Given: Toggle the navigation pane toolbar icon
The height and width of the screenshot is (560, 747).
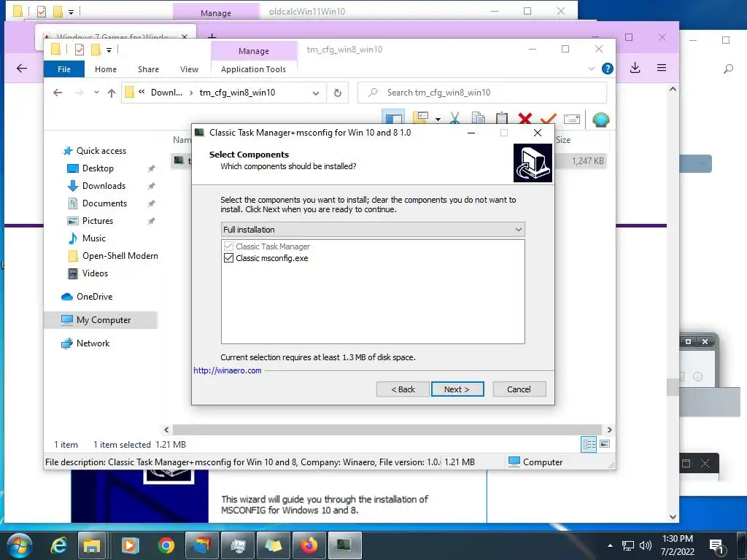Looking at the screenshot, I should 393,117.
